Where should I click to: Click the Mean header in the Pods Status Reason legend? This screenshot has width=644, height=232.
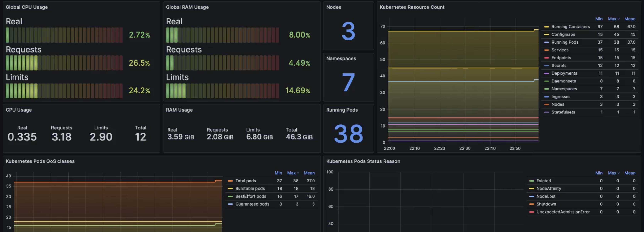click(x=630, y=173)
